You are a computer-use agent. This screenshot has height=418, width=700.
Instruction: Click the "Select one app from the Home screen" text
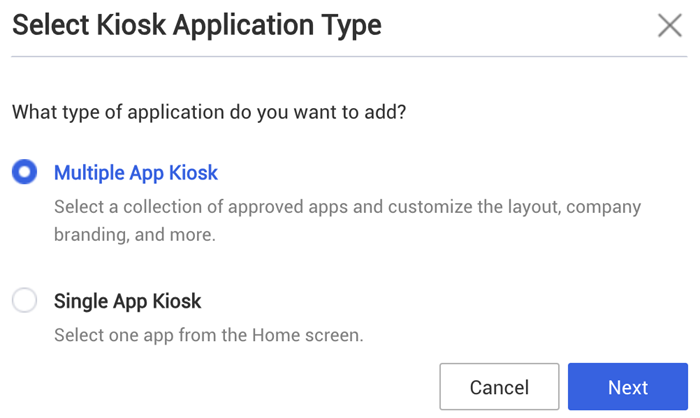pyautogui.click(x=208, y=335)
